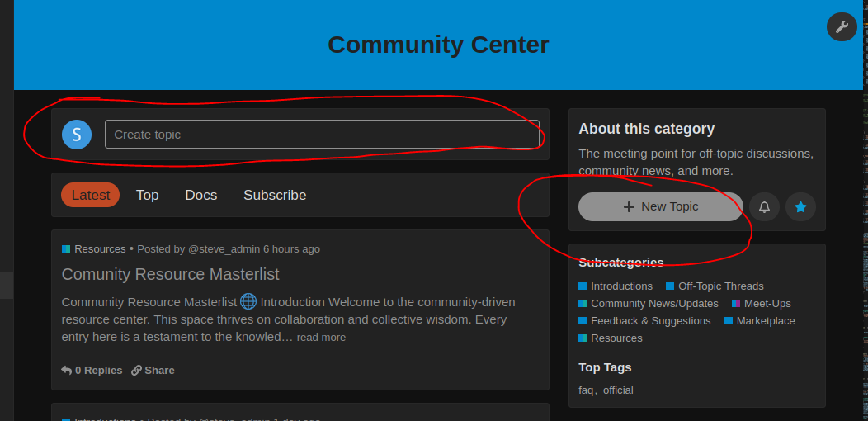Click the globe emoji in post preview
Viewport: 868px width, 421px height.
[248, 301]
